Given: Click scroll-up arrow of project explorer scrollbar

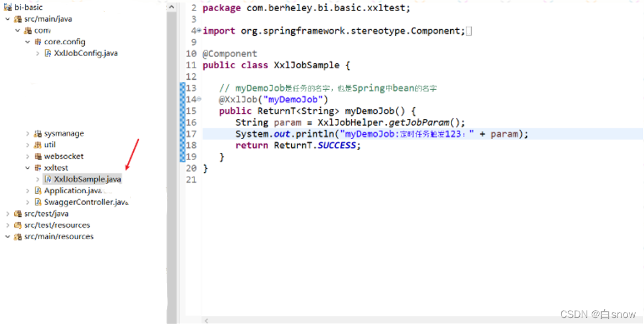Looking at the screenshot, I should [x=172, y=7].
